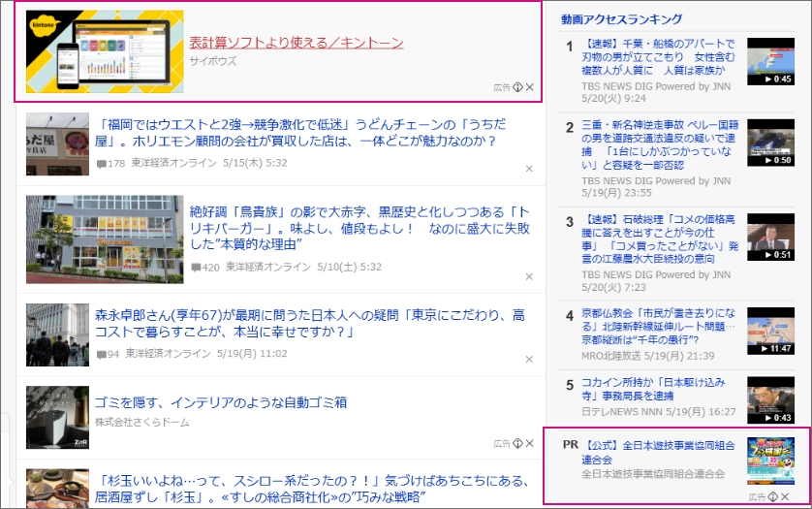Click TBS NEWS DIG source dated 5/20(火) 7:23
This screenshot has height=509, width=812.
[x=656, y=280]
